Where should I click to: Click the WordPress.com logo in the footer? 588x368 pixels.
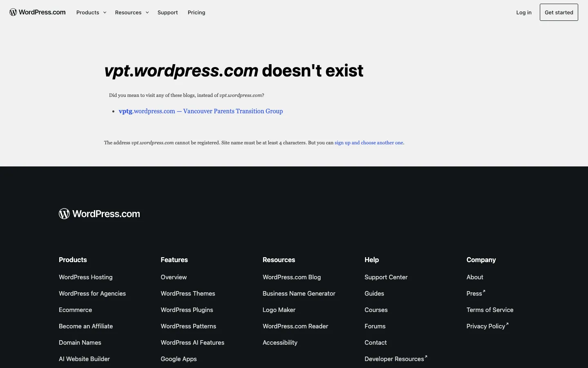coord(99,213)
